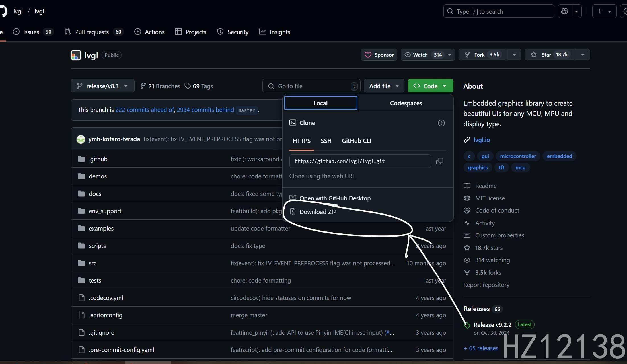Select the HTTPS clone method tab
627x364 pixels.
click(301, 141)
